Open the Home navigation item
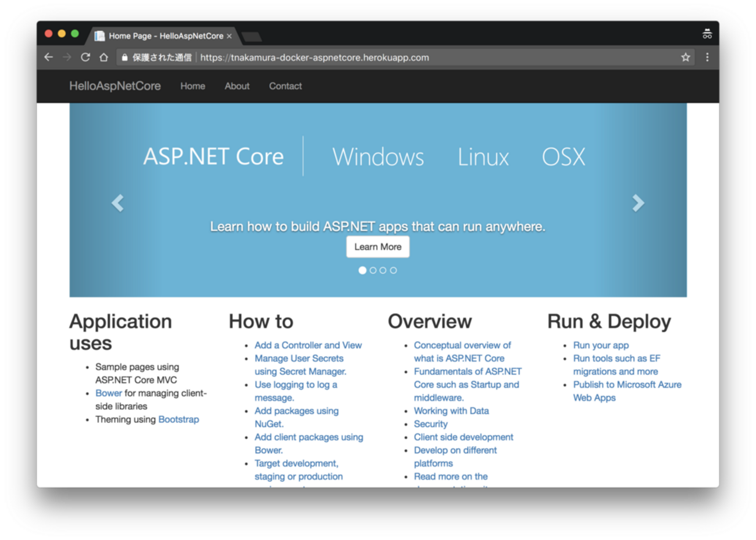 [192, 86]
